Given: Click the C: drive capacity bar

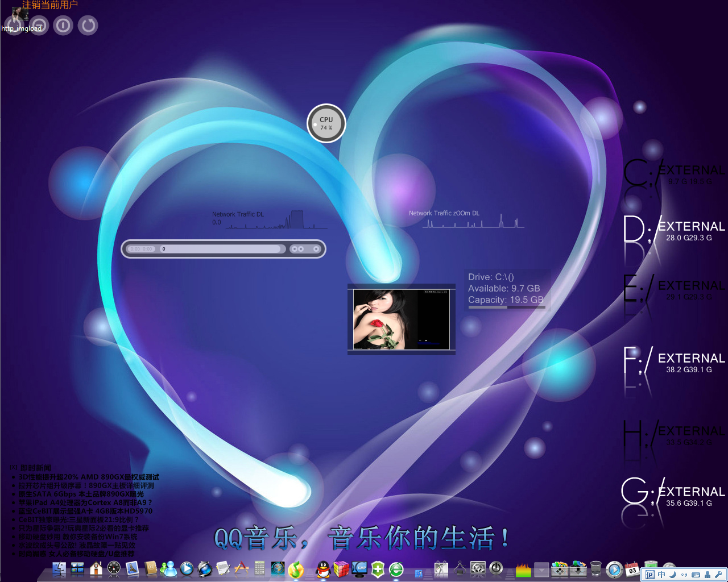Looking at the screenshot, I should coord(506,307).
